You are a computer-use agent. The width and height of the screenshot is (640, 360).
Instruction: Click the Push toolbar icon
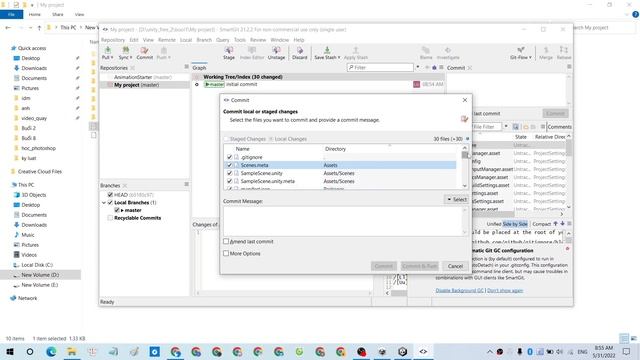[x=163, y=50]
